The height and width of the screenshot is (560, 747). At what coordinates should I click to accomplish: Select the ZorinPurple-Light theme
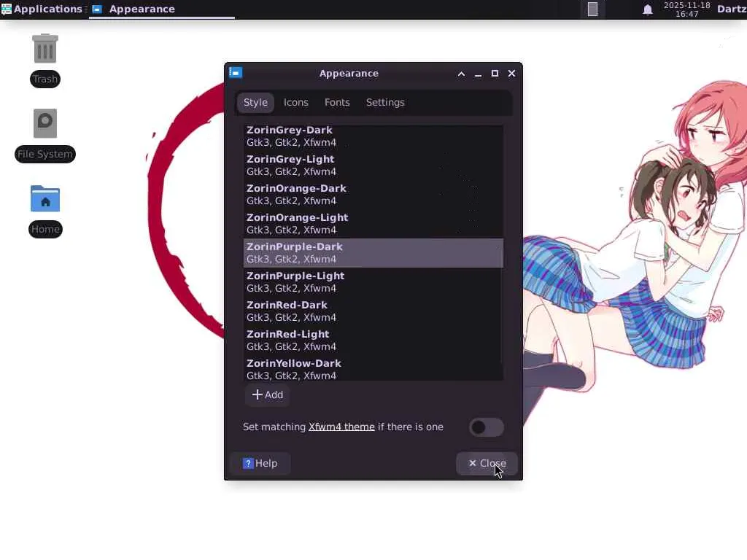click(373, 282)
